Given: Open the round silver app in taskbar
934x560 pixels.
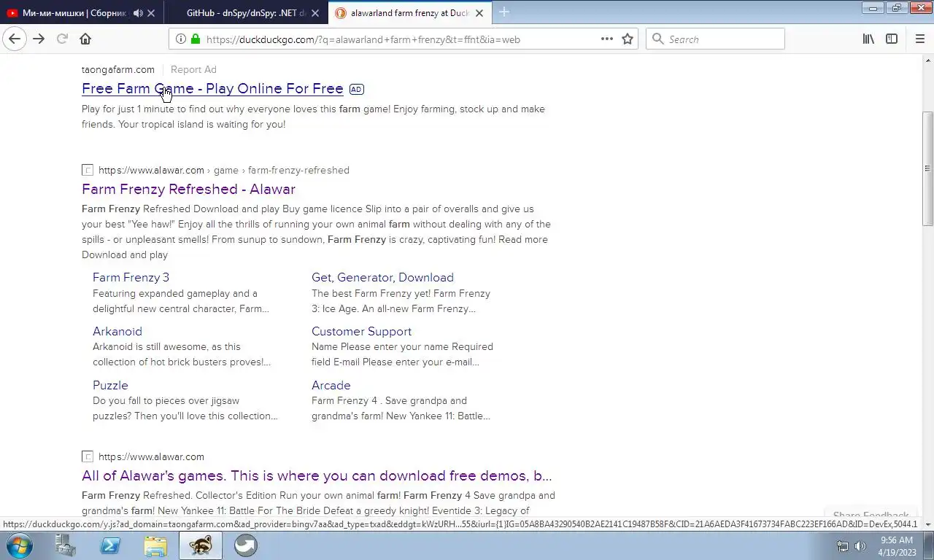Looking at the screenshot, I should click(245, 545).
